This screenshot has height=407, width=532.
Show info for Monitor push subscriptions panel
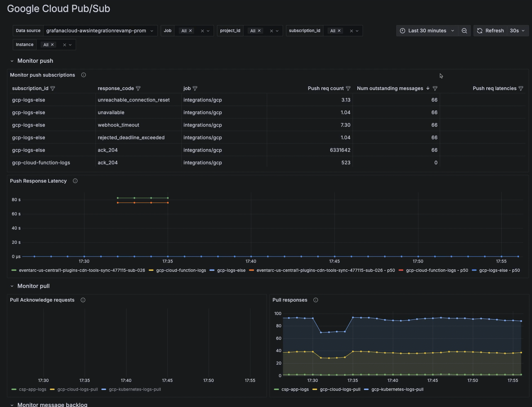(84, 75)
